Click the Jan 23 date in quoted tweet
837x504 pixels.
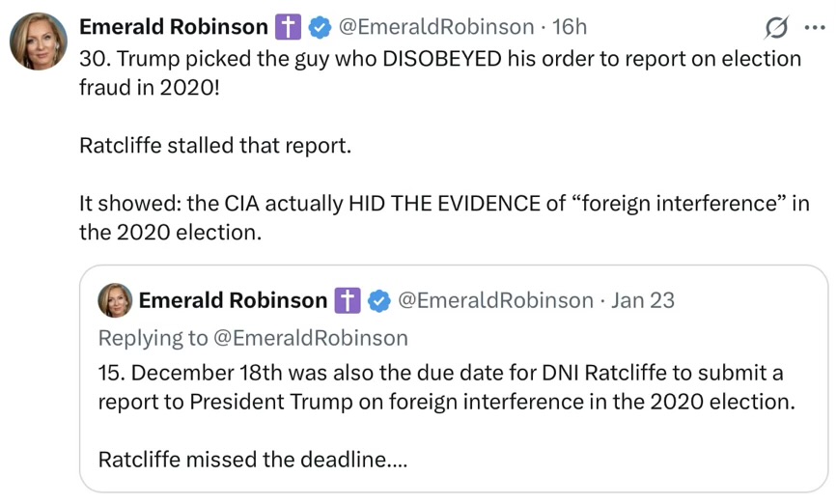coord(643,301)
